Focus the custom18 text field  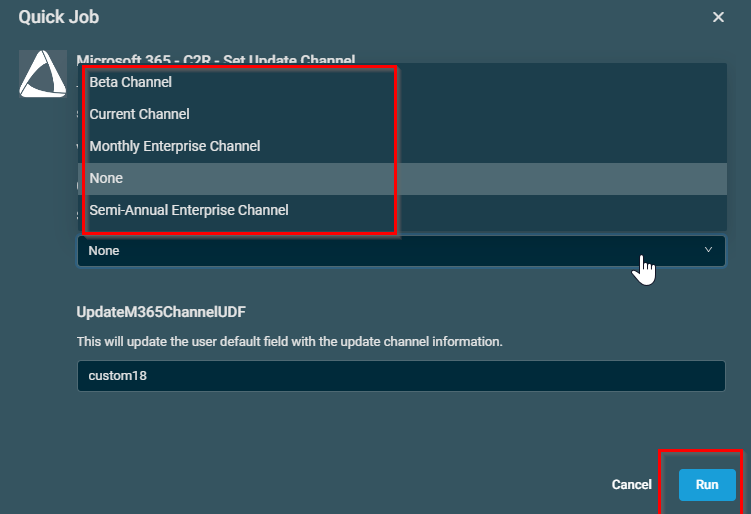[x=400, y=376]
